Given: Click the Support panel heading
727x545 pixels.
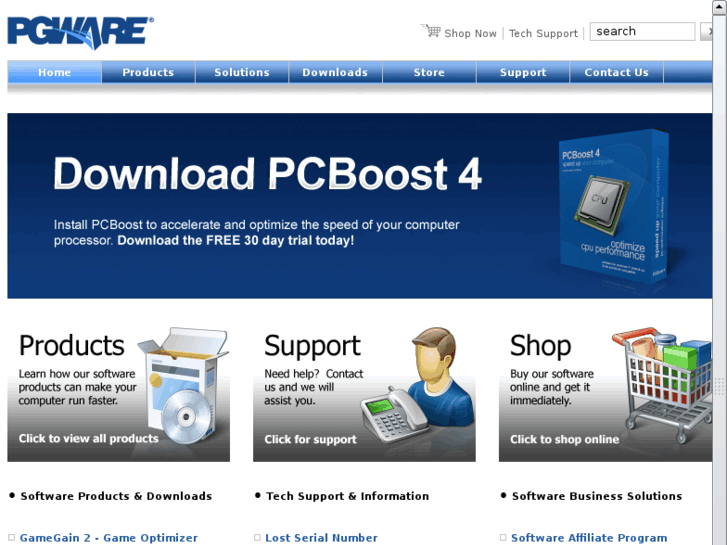Looking at the screenshot, I should pyautogui.click(x=312, y=346).
